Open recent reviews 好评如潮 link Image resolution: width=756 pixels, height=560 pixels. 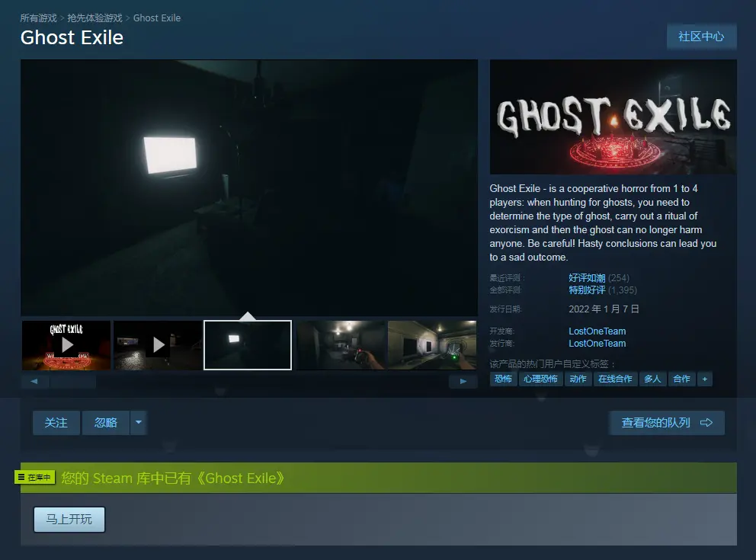point(587,278)
